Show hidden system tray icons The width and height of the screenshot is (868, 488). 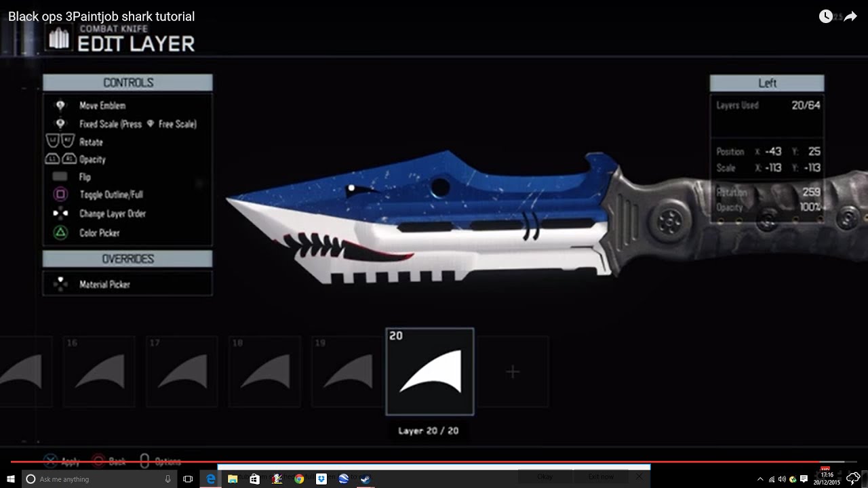click(x=760, y=479)
